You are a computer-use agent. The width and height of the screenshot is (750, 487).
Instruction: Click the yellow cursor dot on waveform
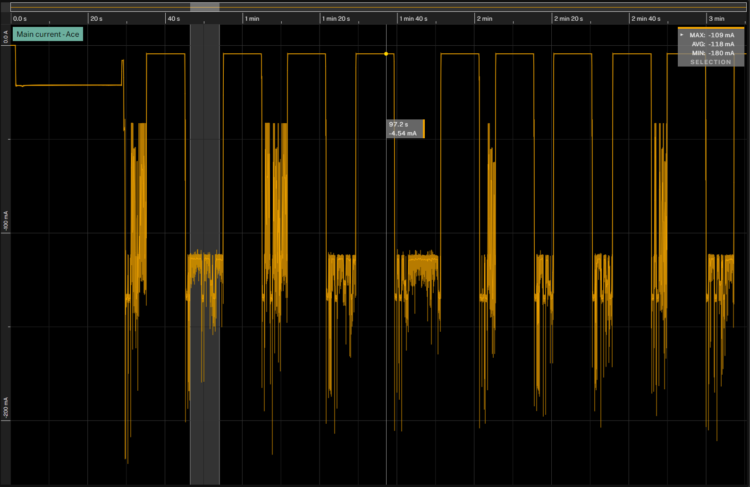pyautogui.click(x=386, y=54)
